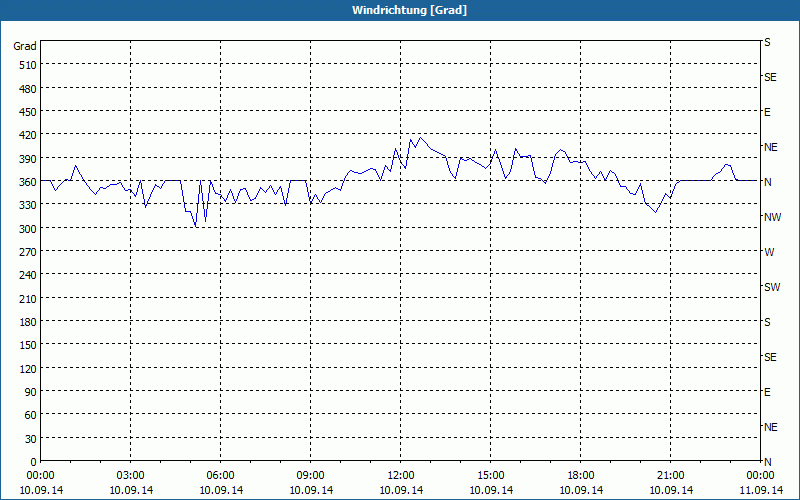Click the lowest dip near 05:10
This screenshot has width=800, height=500.
pos(196,227)
